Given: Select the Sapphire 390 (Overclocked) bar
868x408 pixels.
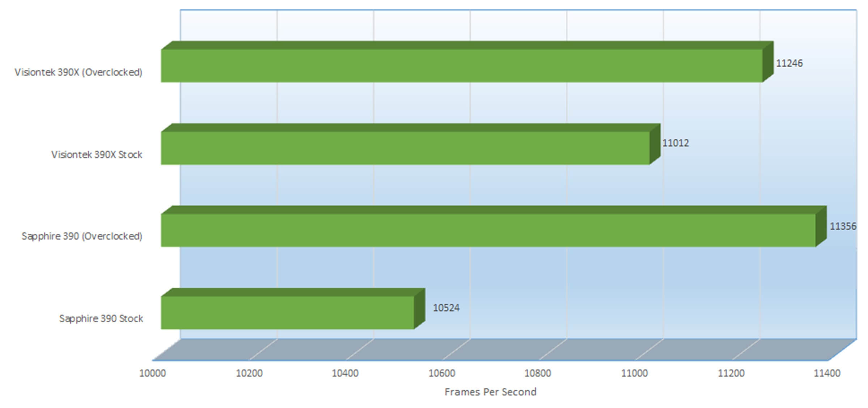Looking at the screenshot, I should (x=488, y=230).
